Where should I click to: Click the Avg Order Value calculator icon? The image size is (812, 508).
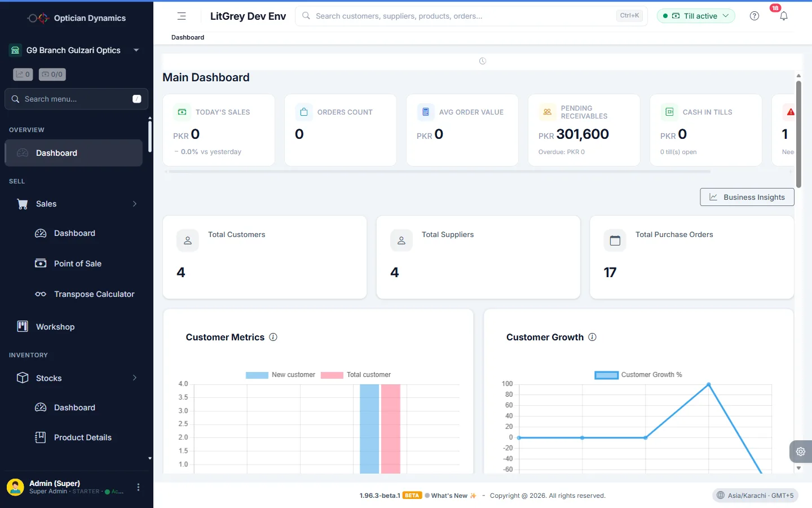pyautogui.click(x=426, y=112)
